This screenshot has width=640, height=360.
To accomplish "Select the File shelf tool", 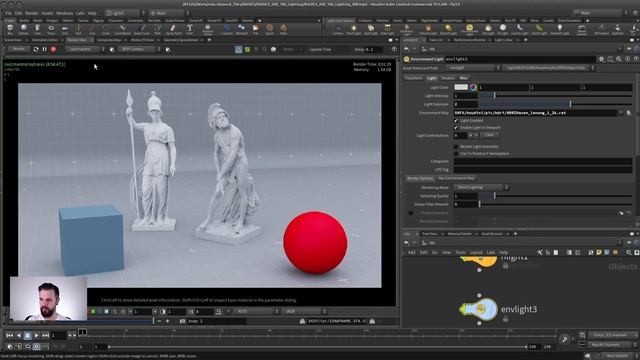I will 256,29.
